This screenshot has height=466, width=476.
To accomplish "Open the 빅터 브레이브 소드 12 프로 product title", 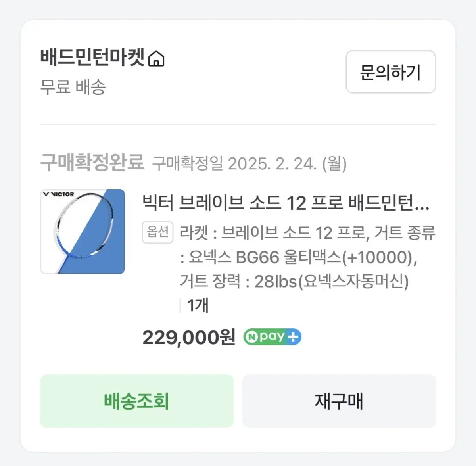I will [x=286, y=203].
